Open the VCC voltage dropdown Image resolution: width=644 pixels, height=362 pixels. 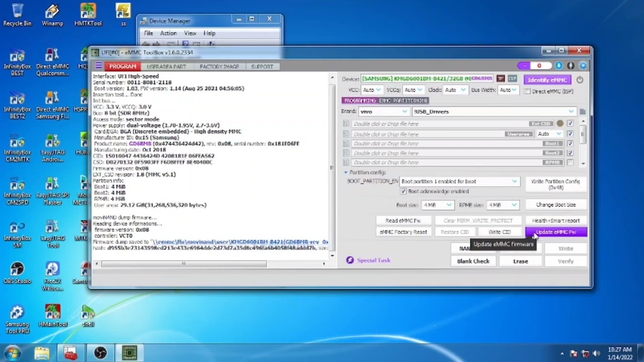tap(372, 90)
